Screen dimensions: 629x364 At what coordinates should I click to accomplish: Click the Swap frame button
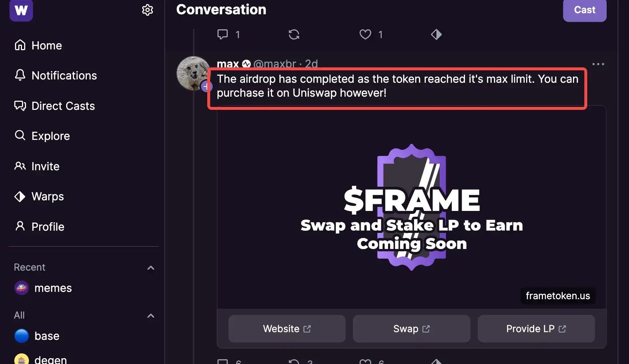(411, 329)
